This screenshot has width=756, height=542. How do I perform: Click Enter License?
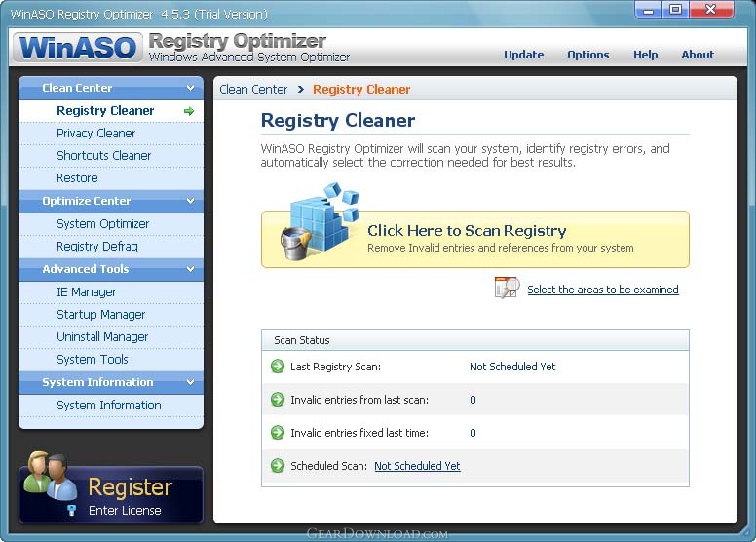125,510
